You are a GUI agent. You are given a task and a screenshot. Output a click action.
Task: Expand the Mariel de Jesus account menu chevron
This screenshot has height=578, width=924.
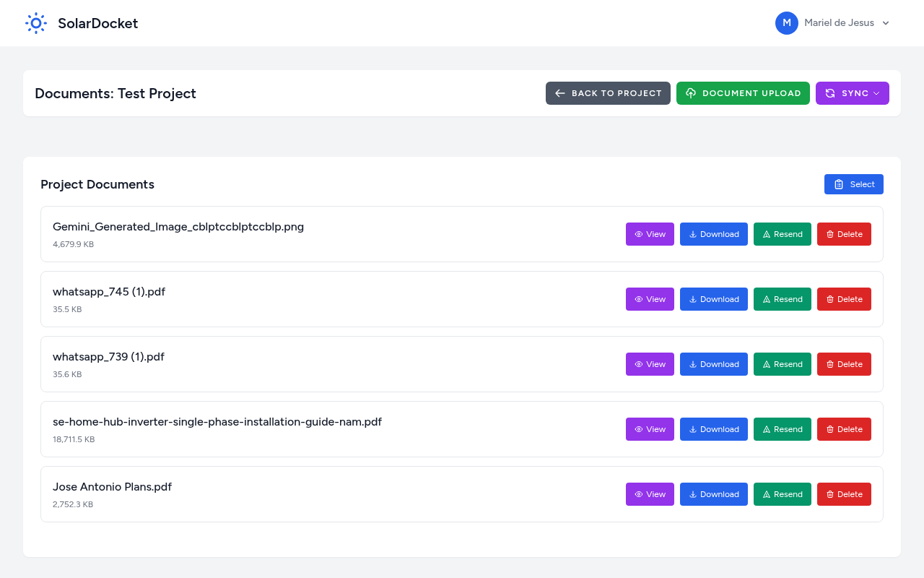886,23
